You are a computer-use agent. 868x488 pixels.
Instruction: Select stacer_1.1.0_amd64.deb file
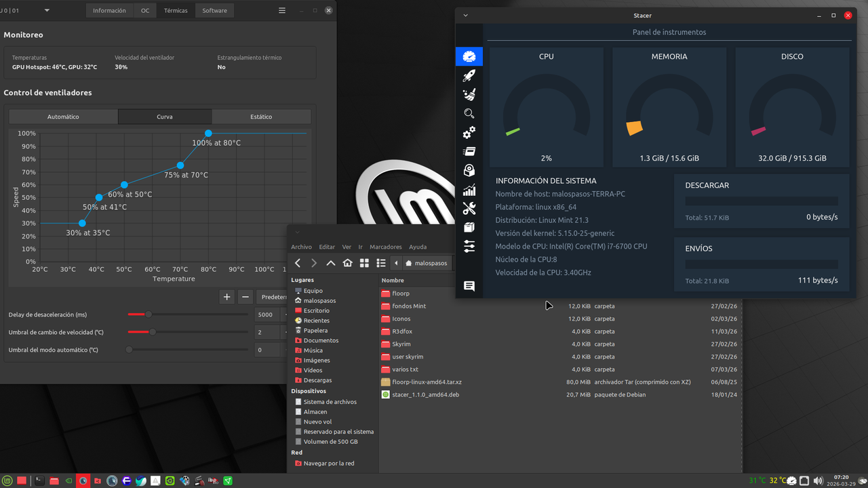point(425,394)
